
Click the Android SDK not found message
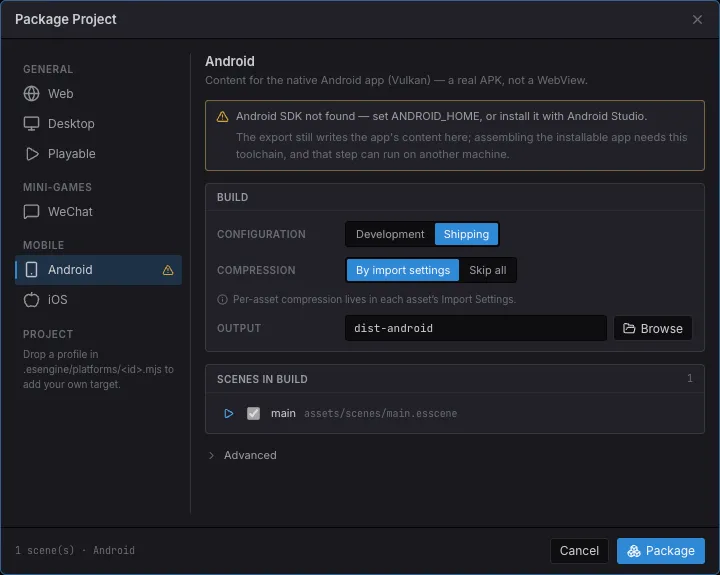click(441, 116)
